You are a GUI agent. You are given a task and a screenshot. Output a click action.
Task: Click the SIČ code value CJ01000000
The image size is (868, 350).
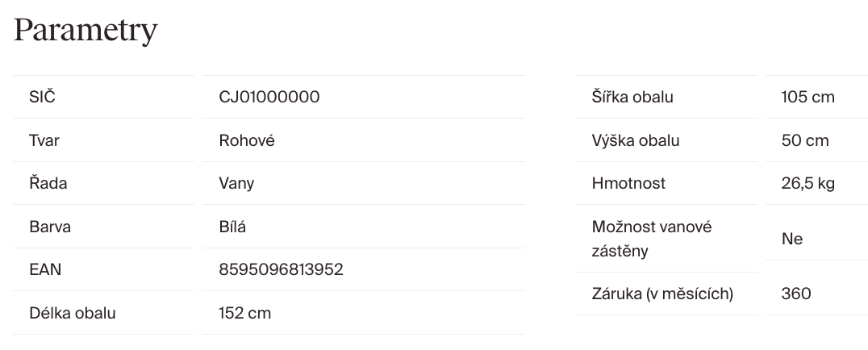269,97
